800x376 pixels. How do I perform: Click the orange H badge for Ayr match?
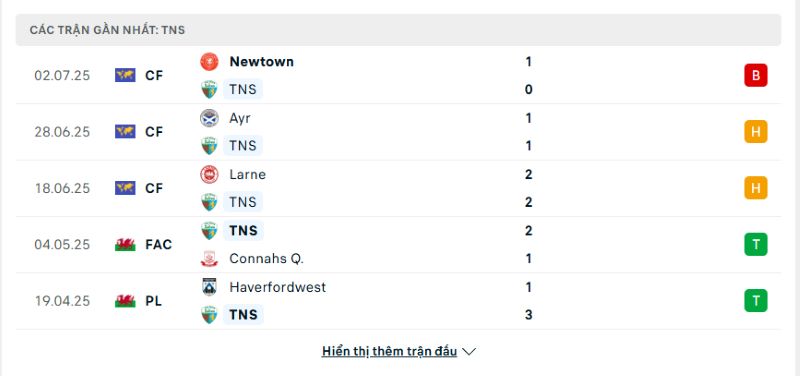pos(756,132)
